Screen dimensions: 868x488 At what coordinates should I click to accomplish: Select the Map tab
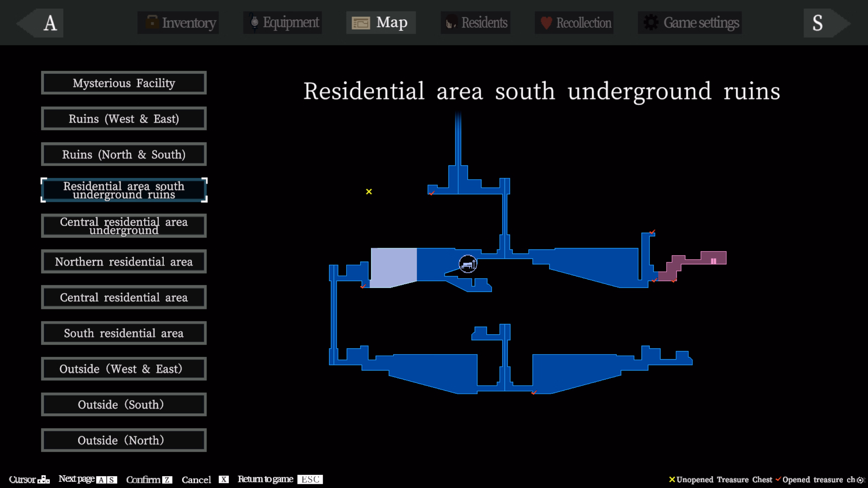click(x=381, y=23)
